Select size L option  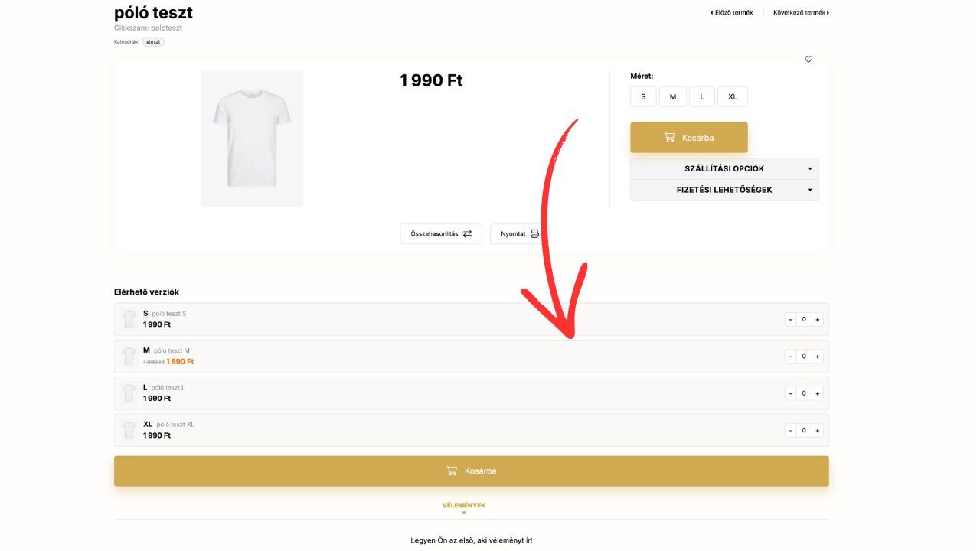tap(702, 96)
